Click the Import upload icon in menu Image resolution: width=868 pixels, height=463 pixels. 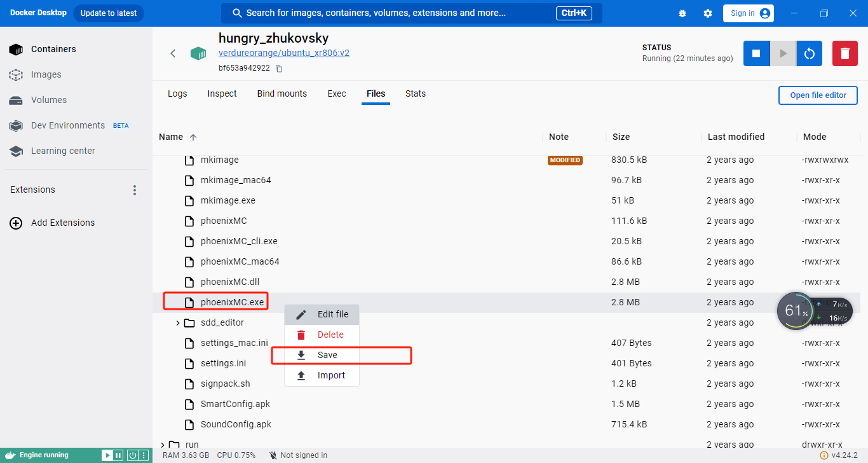pos(301,376)
